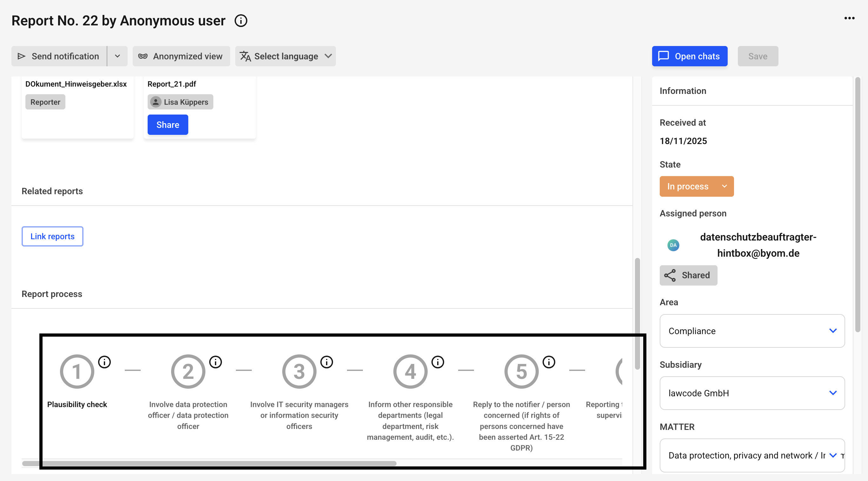Click info icon next to step 3
Image resolution: width=868 pixels, height=481 pixels.
[x=326, y=362]
